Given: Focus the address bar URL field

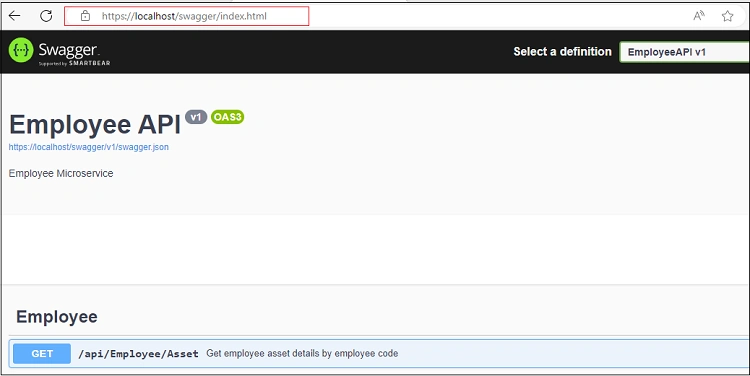Looking at the screenshot, I should (187, 16).
